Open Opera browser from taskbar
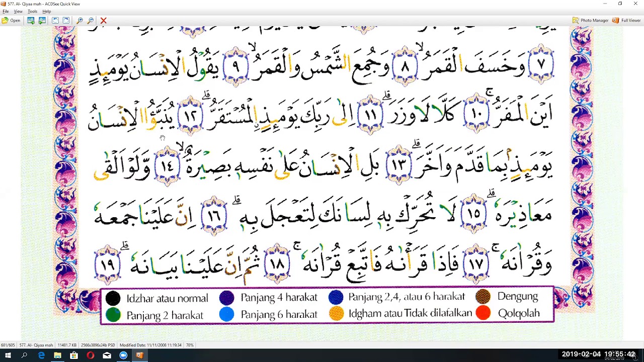The width and height of the screenshot is (644, 362). click(x=91, y=355)
